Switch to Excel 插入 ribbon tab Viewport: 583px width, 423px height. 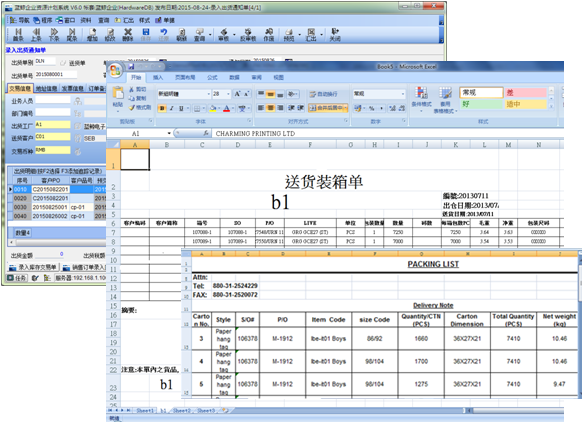tap(158, 77)
